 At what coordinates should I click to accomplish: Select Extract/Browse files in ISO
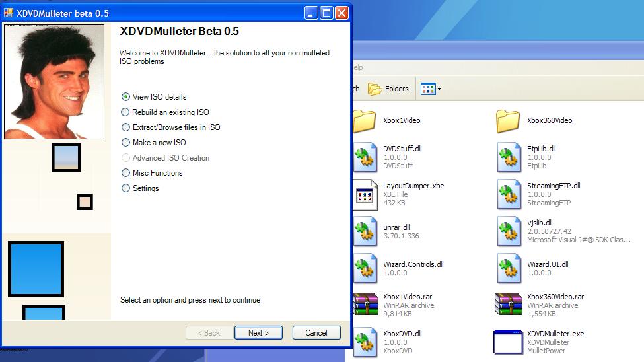pyautogui.click(x=126, y=127)
